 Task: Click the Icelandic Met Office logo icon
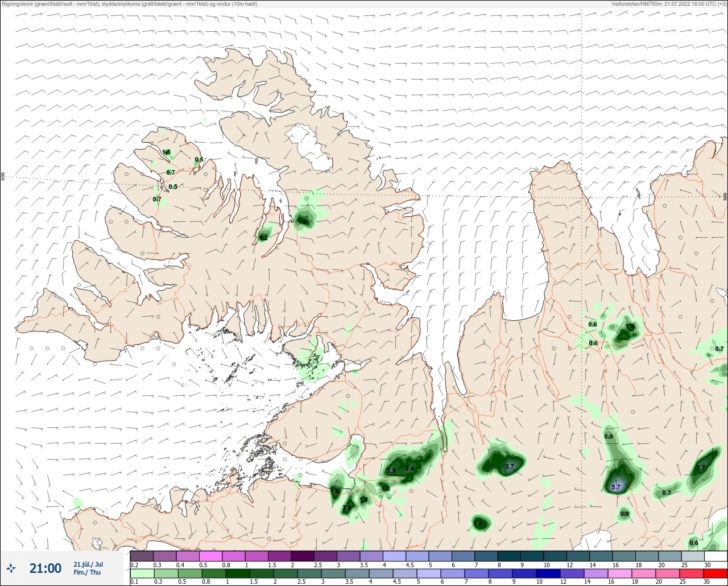[11, 568]
